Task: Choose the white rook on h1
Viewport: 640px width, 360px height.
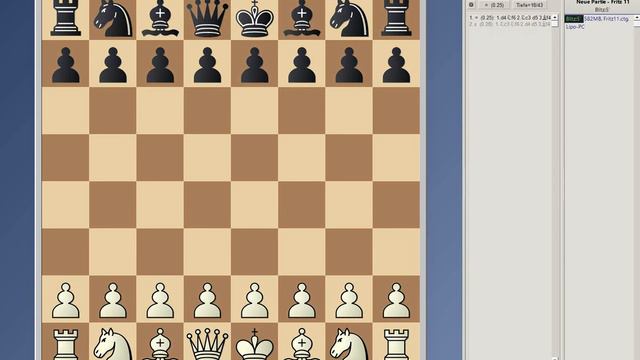Action: click(x=396, y=344)
